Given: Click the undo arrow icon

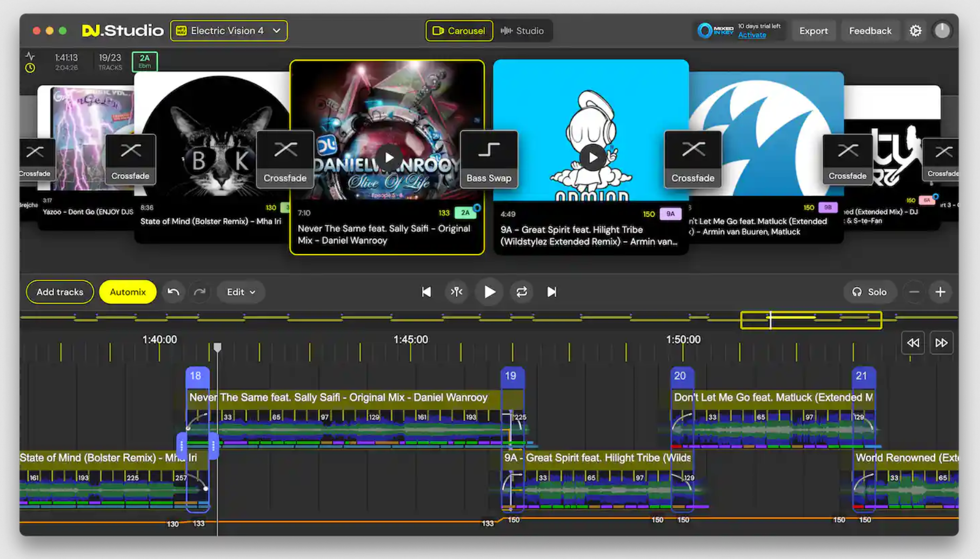Looking at the screenshot, I should (173, 292).
